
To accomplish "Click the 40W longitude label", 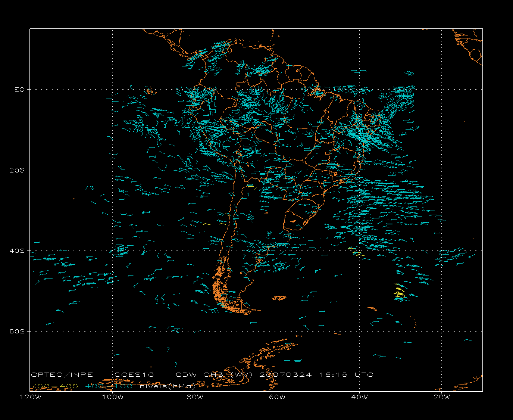I will coord(360,397).
